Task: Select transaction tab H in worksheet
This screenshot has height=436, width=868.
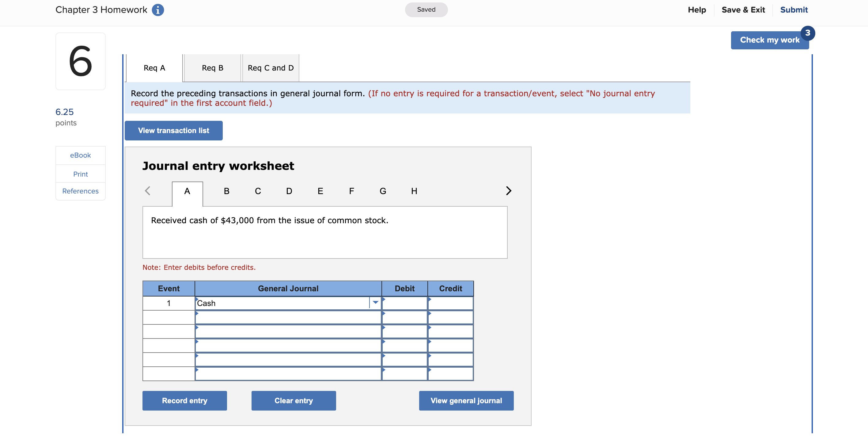Action: click(x=414, y=191)
